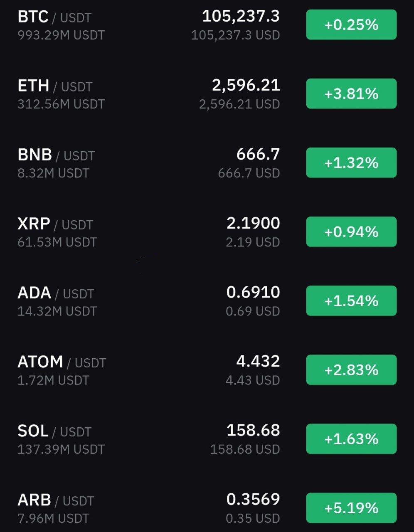
Task: Tap the ADA +1.54% change badge
Action: coord(351,300)
